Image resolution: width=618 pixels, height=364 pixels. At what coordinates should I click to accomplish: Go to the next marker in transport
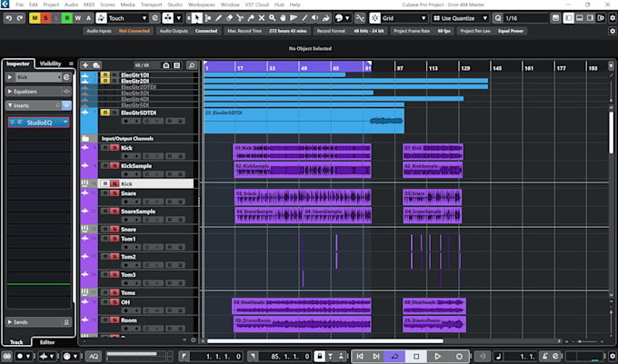376,357
